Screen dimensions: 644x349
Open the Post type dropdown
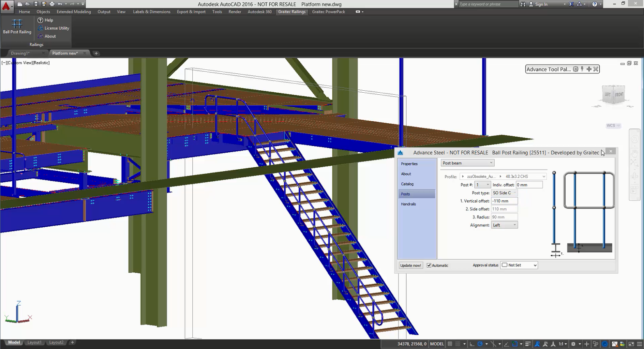click(x=504, y=193)
